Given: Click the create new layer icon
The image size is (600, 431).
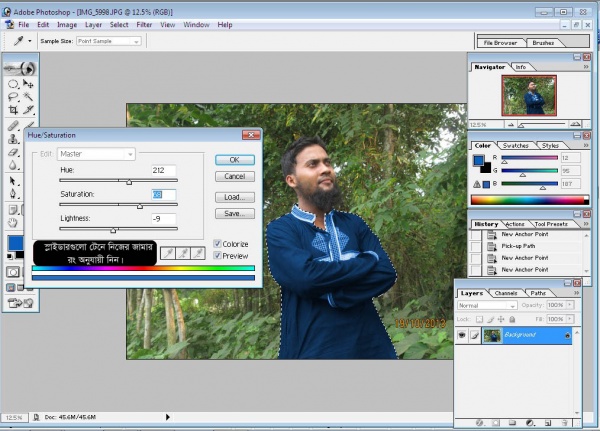Looking at the screenshot, I should [548, 423].
